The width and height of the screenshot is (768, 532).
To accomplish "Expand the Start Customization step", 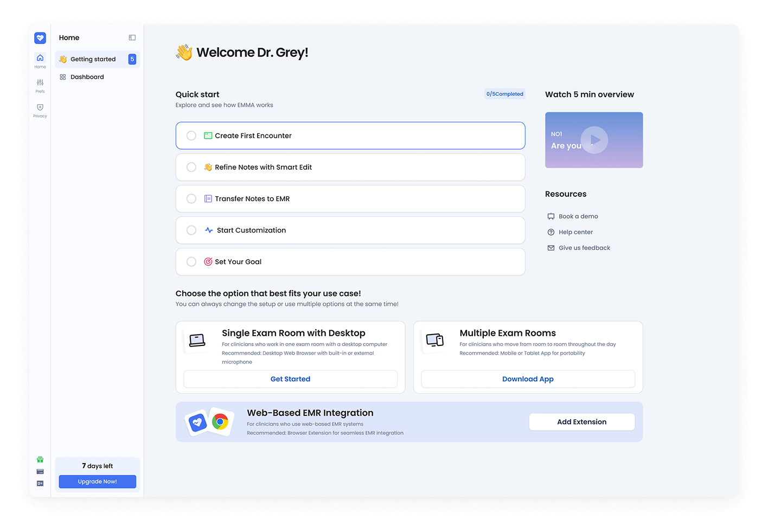I will click(x=251, y=230).
